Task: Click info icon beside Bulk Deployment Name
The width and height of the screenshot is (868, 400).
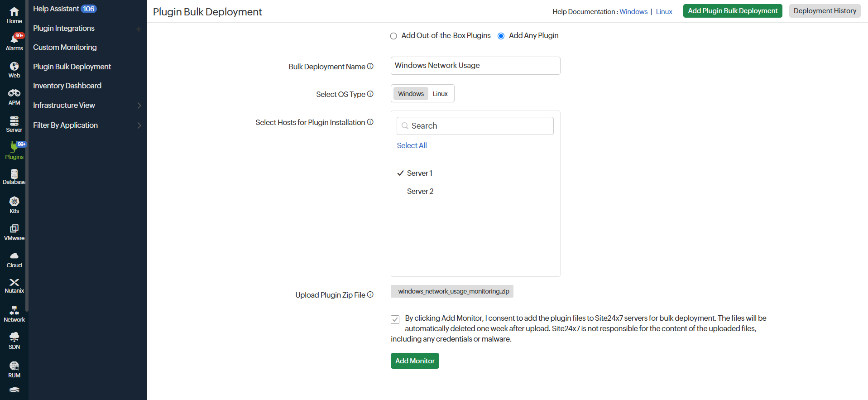Action: click(370, 67)
